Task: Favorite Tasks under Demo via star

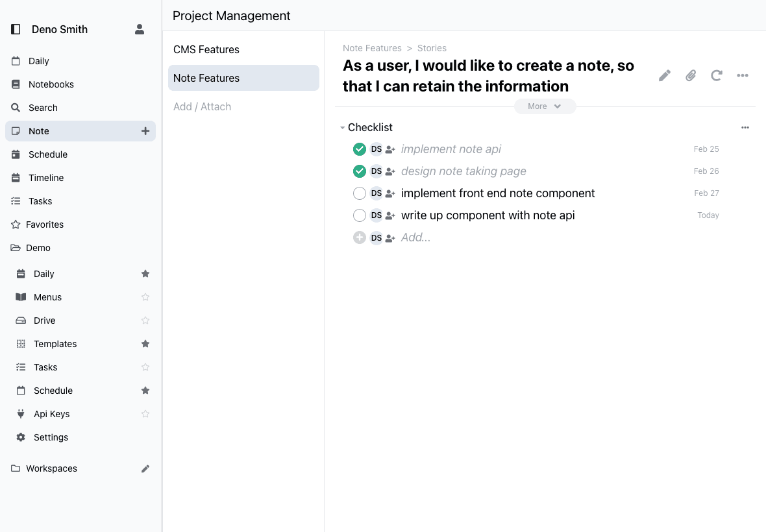Action: click(x=145, y=367)
